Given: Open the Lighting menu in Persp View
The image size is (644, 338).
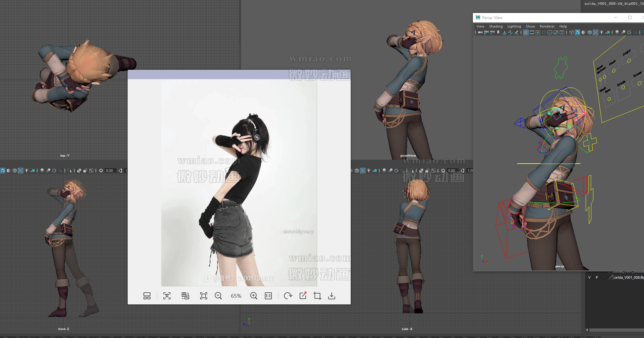Looking at the screenshot, I should 514,26.
